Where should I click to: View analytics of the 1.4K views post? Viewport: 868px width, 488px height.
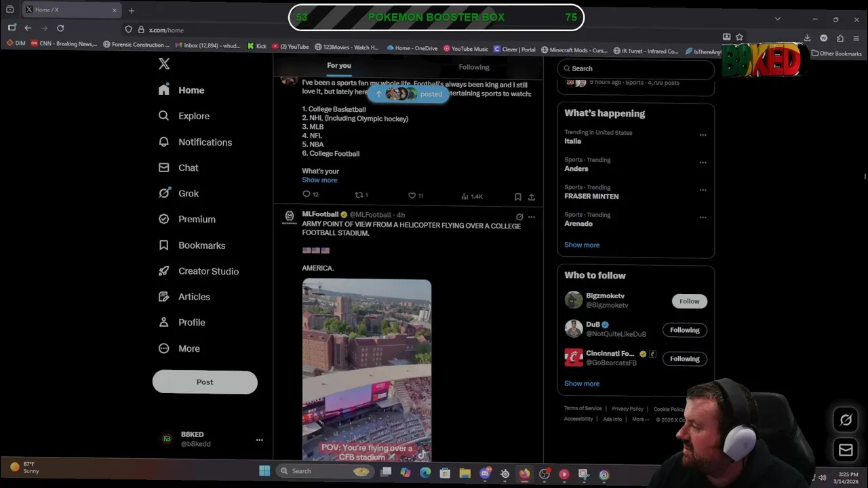coord(471,197)
